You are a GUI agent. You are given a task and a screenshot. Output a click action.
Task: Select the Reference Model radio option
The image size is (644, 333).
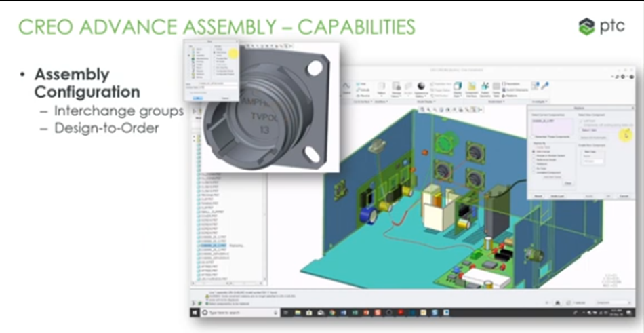click(x=534, y=159)
